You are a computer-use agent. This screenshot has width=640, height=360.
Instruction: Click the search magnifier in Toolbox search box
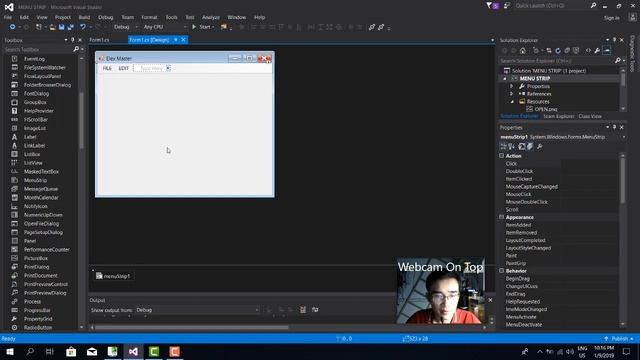[x=76, y=49]
